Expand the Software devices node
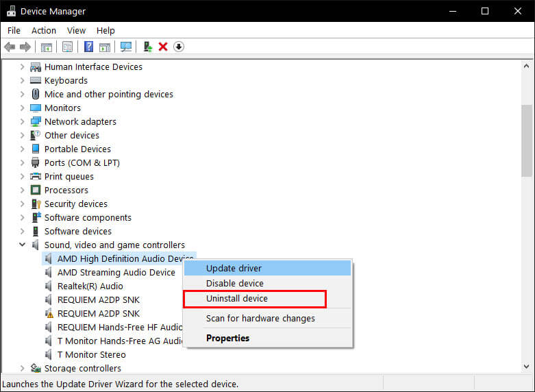 point(22,231)
